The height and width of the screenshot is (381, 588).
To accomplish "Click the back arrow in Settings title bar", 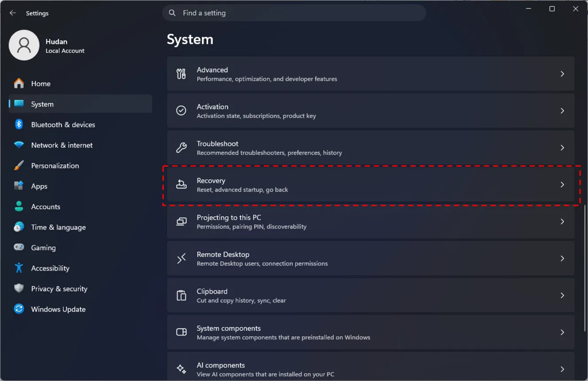I will pyautogui.click(x=13, y=13).
